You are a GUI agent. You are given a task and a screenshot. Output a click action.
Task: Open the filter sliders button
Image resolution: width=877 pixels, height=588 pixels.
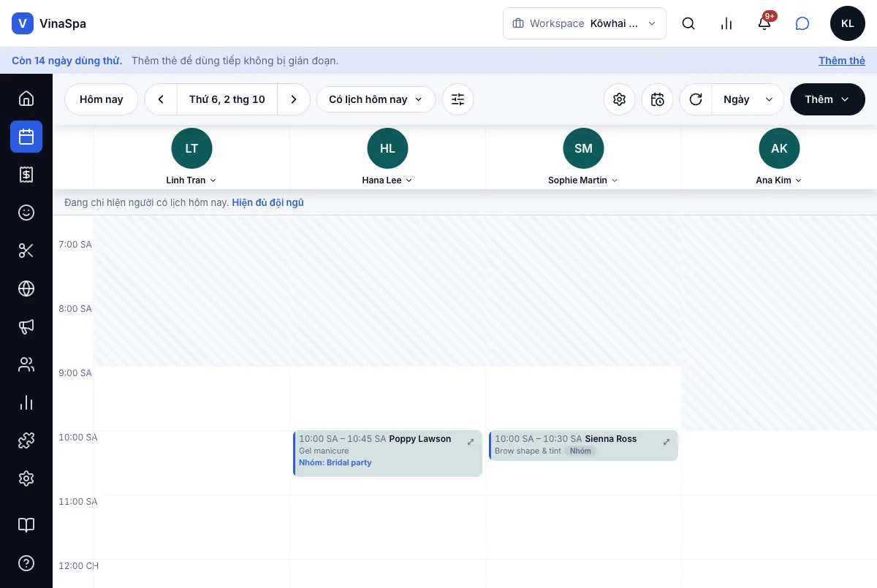[x=458, y=99]
